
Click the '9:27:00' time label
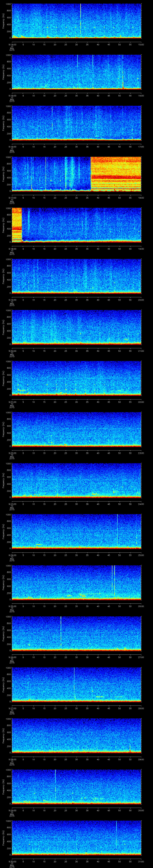(x=12, y=708)
